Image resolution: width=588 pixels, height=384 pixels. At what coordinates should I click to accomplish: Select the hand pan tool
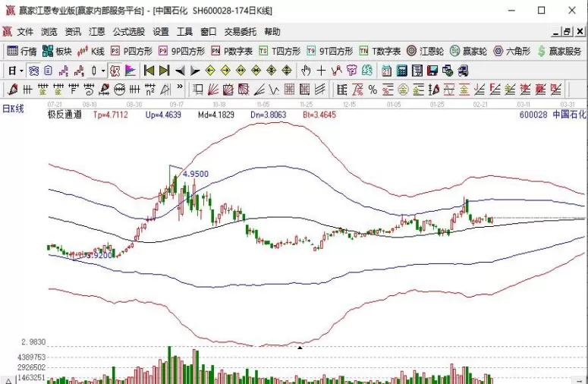[306, 71]
